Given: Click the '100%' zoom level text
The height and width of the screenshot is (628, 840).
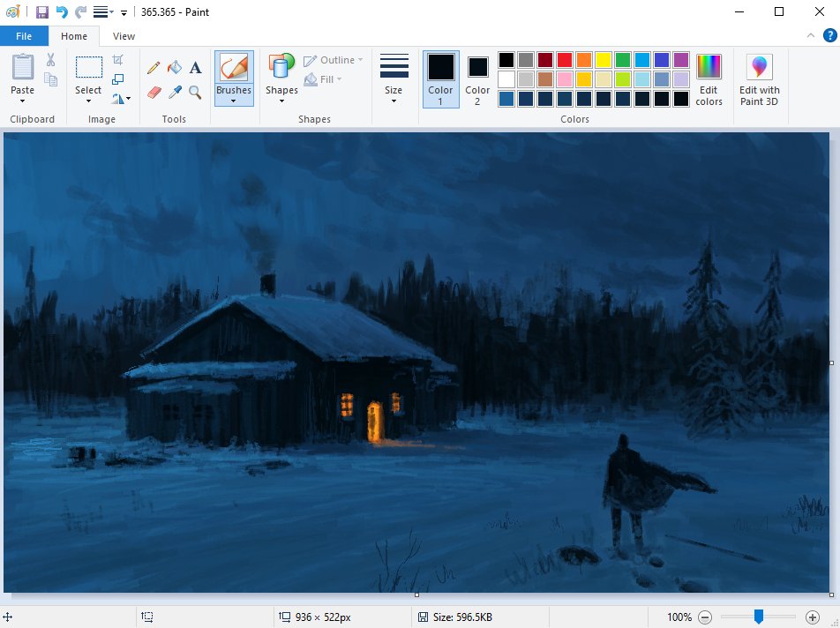Looking at the screenshot, I should [679, 617].
